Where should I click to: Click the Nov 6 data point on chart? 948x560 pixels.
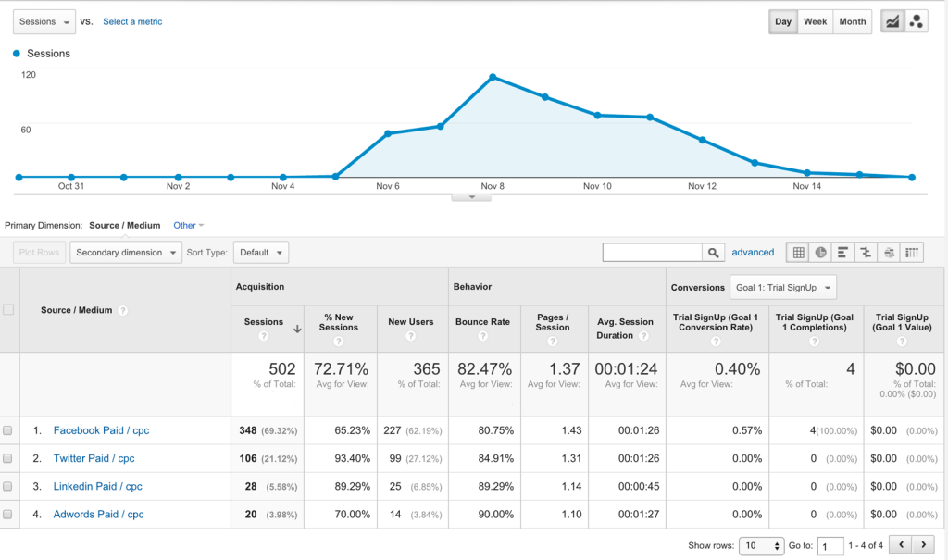tap(388, 133)
